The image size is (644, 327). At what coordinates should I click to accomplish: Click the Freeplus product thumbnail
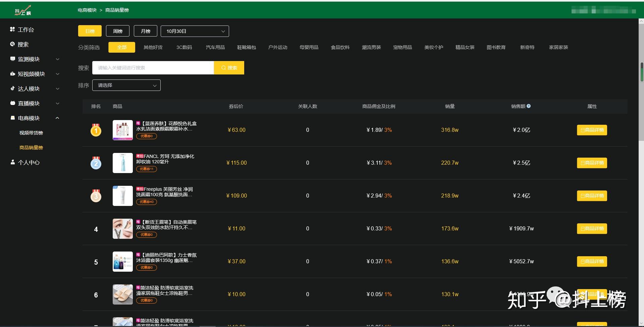[x=123, y=196]
